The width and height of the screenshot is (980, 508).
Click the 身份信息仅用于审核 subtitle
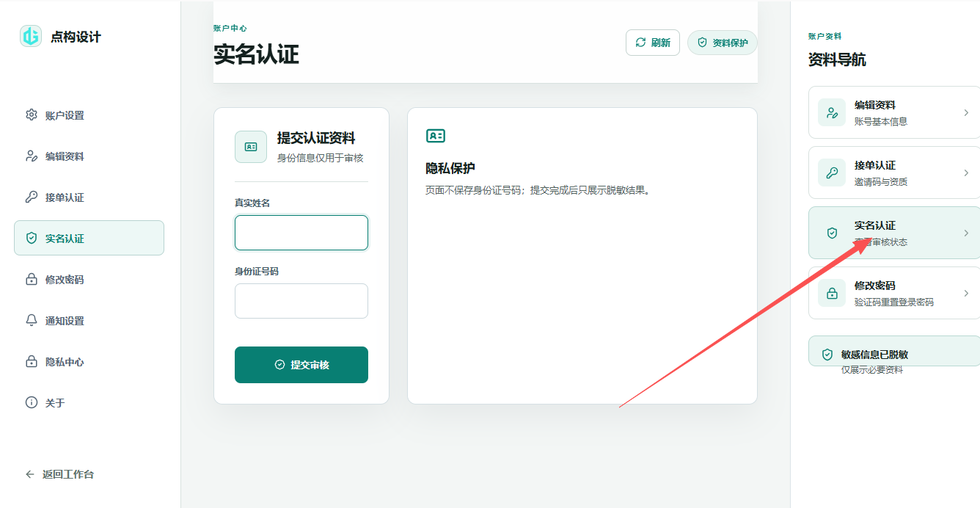tap(320, 158)
